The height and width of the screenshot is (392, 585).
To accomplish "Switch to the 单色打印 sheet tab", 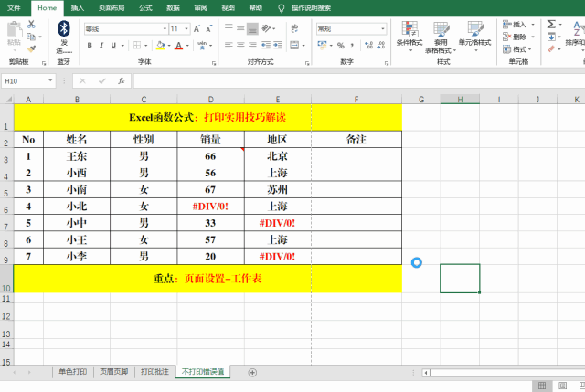I will coord(73,372).
